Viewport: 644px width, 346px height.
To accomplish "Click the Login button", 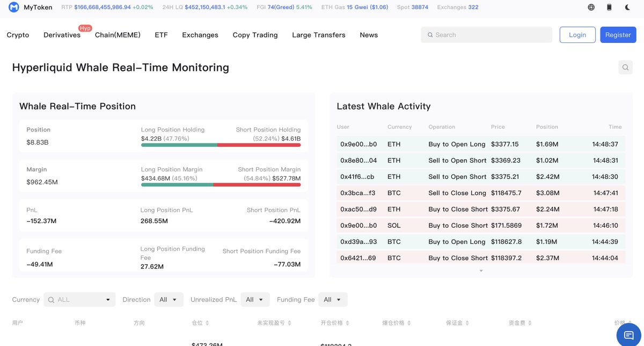I will click(x=577, y=35).
